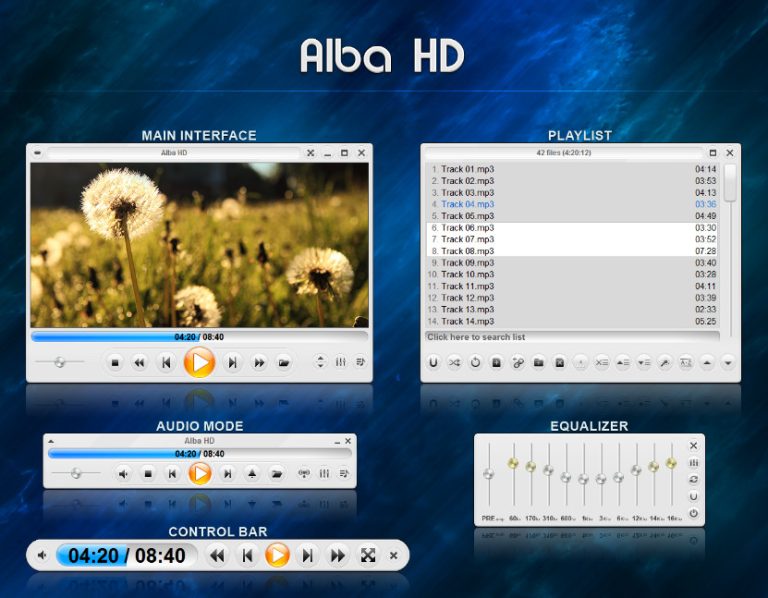Click up-down arrows icon in Main Interface
Viewport: 768px width, 598px height.
coord(320,362)
